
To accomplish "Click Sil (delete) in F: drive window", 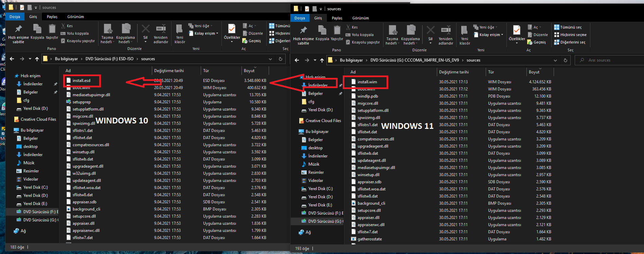I will coord(145,33).
